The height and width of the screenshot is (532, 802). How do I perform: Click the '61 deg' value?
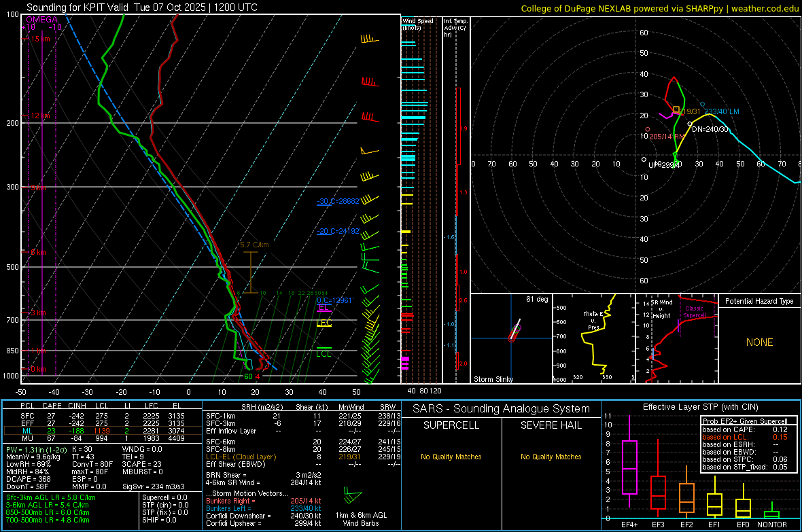point(537,299)
